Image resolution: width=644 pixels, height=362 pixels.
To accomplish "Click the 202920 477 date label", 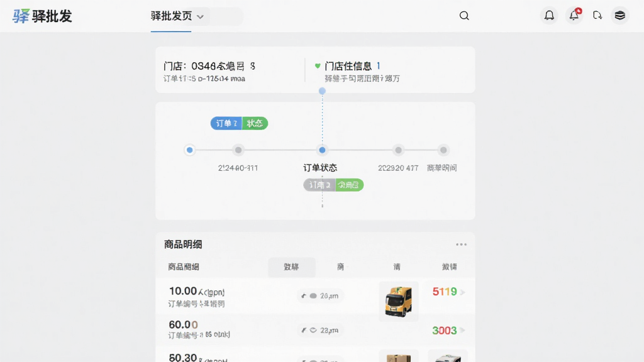I will pyautogui.click(x=398, y=168).
